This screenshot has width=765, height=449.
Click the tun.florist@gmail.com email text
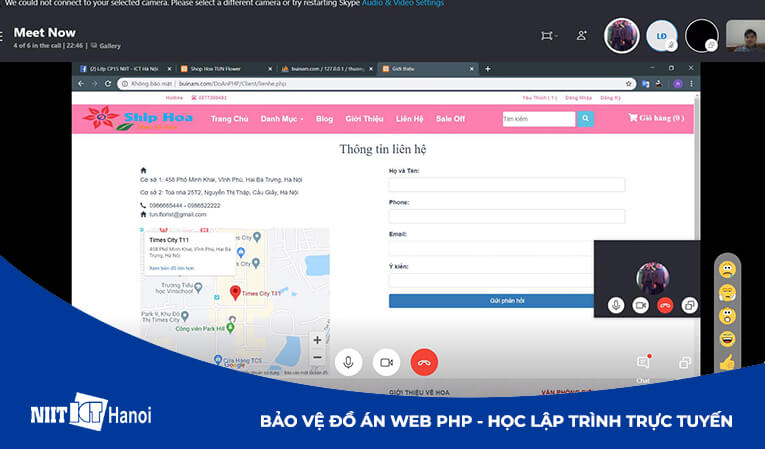(x=178, y=214)
